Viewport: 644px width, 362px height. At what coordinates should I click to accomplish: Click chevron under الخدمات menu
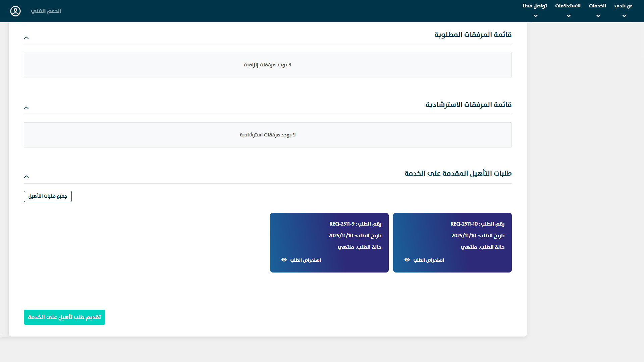point(598,16)
